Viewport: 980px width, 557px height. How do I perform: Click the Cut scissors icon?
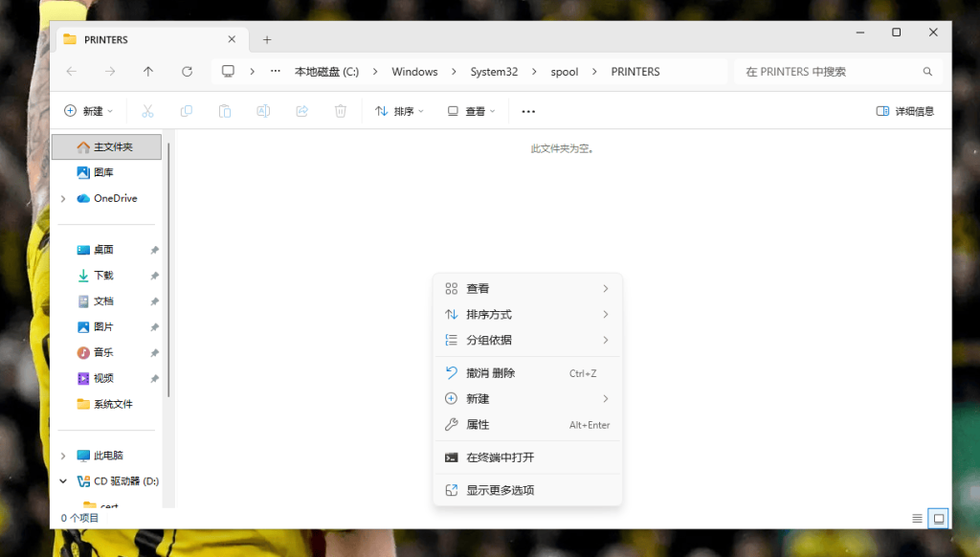pyautogui.click(x=147, y=111)
